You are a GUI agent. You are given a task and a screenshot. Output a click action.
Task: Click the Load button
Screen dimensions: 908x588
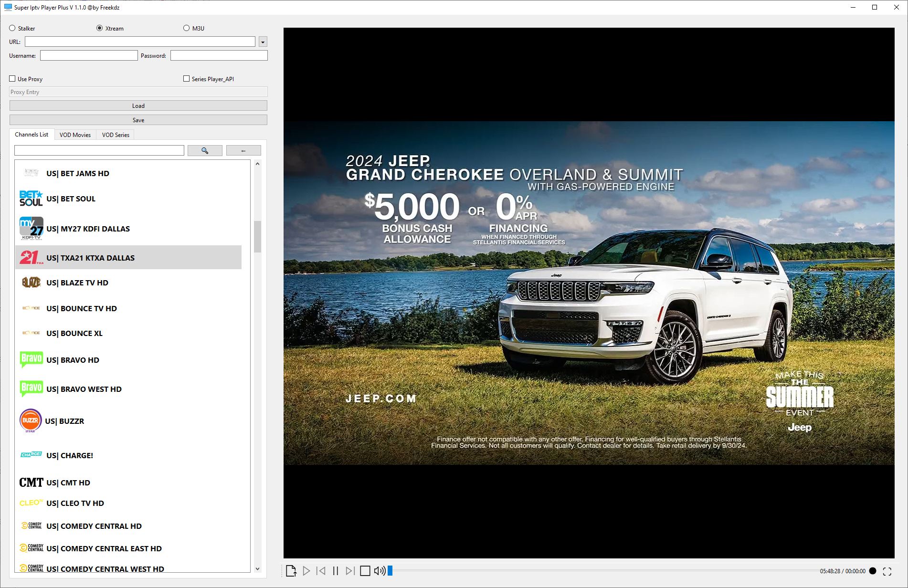(x=138, y=106)
